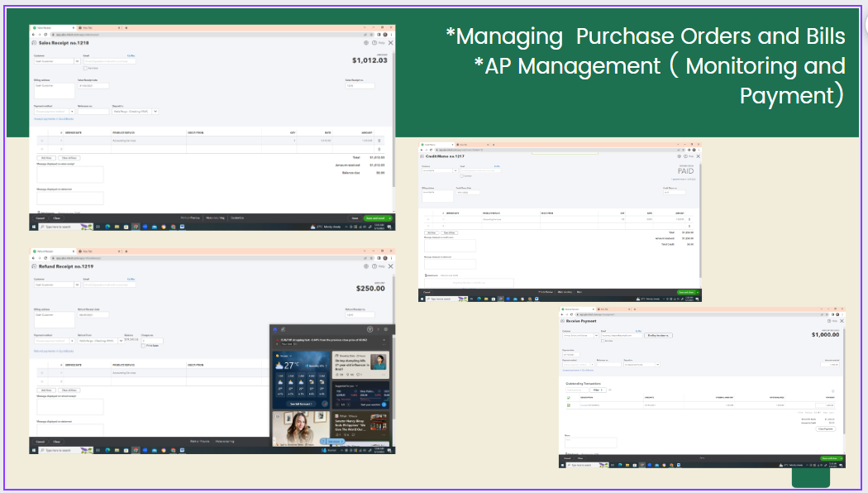This screenshot has width=868, height=493.
Task: Close the Receive Payment form
Action: (x=842, y=321)
